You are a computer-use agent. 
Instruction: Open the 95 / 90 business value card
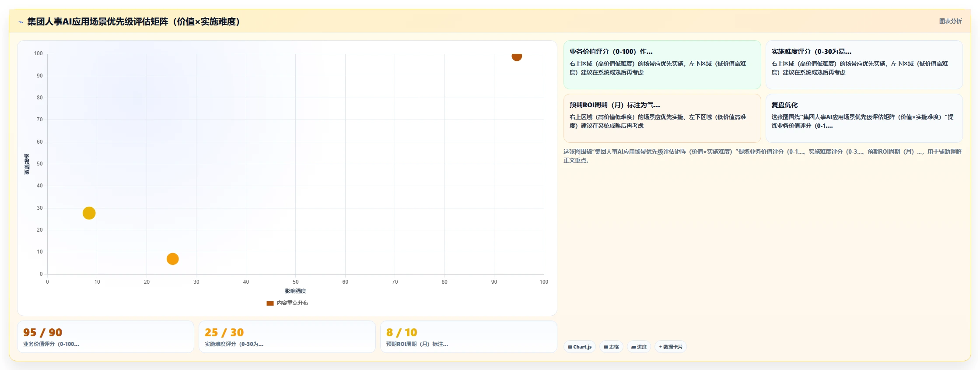[x=105, y=337]
